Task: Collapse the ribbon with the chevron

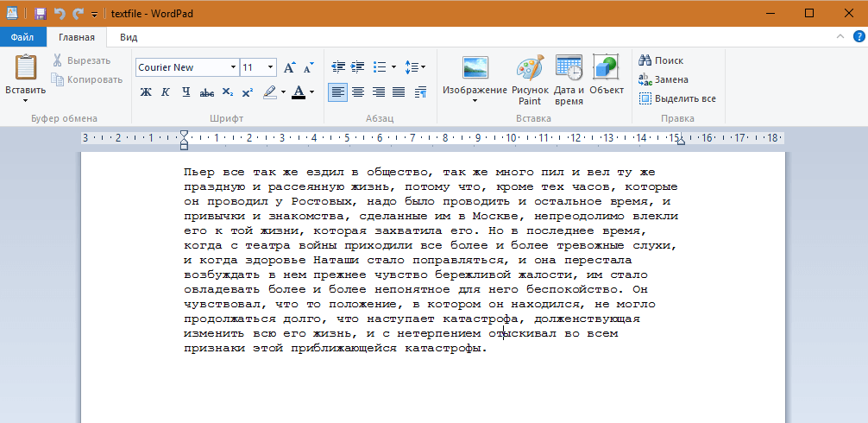Action: pyautogui.click(x=840, y=37)
